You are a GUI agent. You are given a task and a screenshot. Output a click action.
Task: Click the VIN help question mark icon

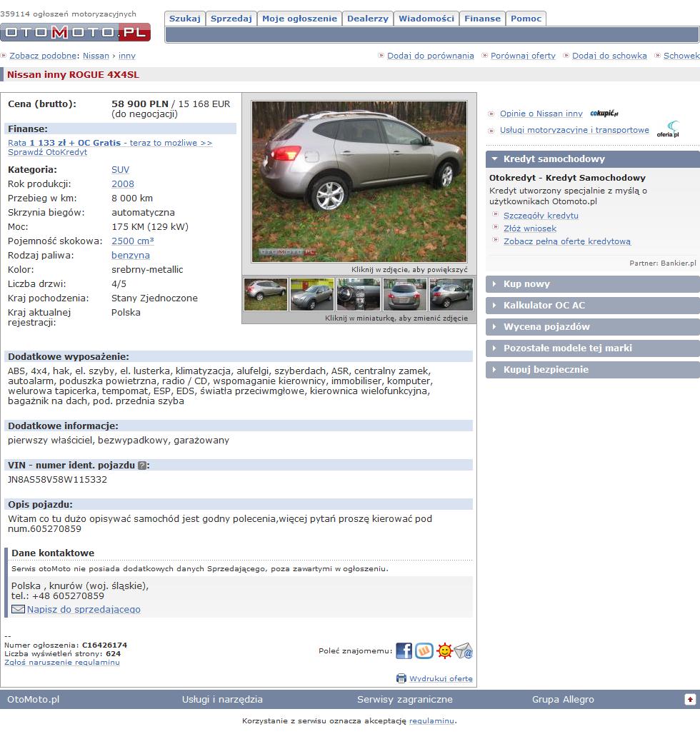pyautogui.click(x=142, y=466)
